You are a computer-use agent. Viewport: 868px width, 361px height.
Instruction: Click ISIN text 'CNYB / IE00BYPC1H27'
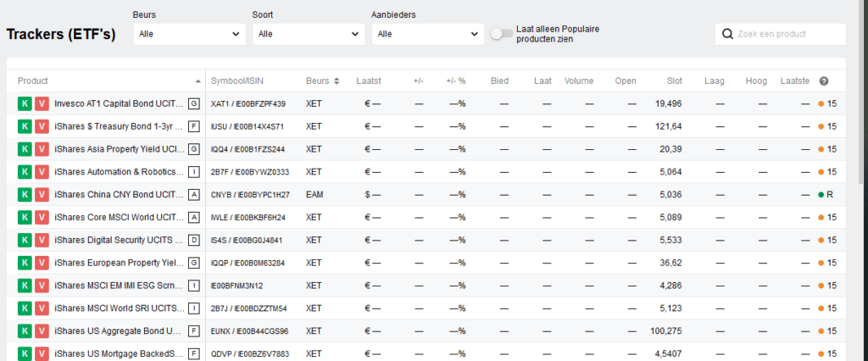point(250,194)
